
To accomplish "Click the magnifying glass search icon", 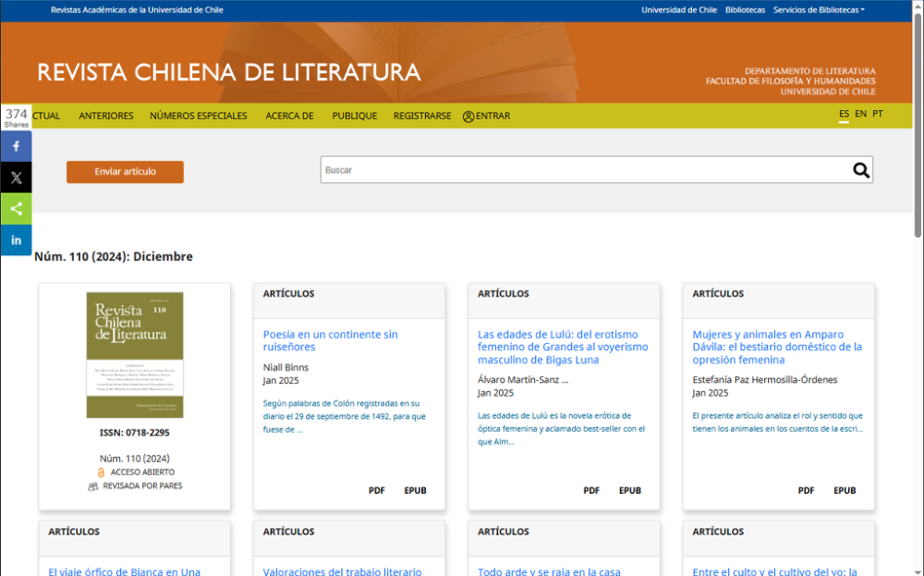I will coord(860,170).
